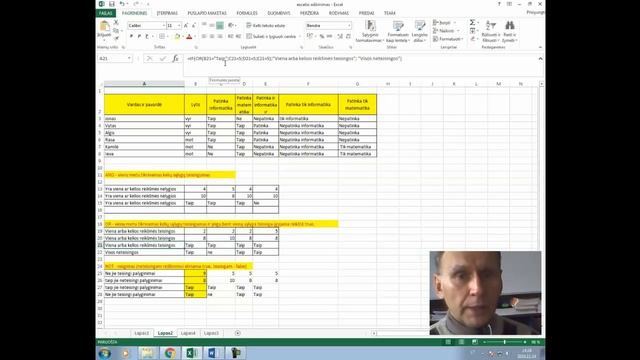Open conditional formatting menu
Image resolution: width=640 pixels, height=360 pixels.
point(370,31)
